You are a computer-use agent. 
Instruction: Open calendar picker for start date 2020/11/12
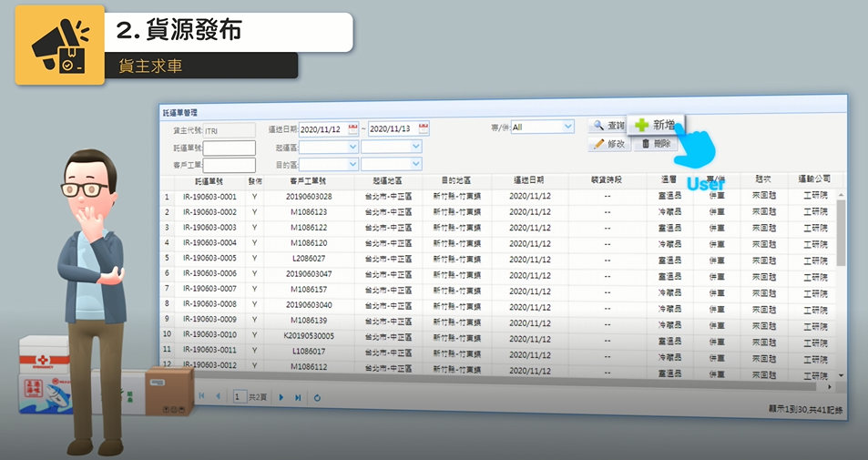[353, 128]
